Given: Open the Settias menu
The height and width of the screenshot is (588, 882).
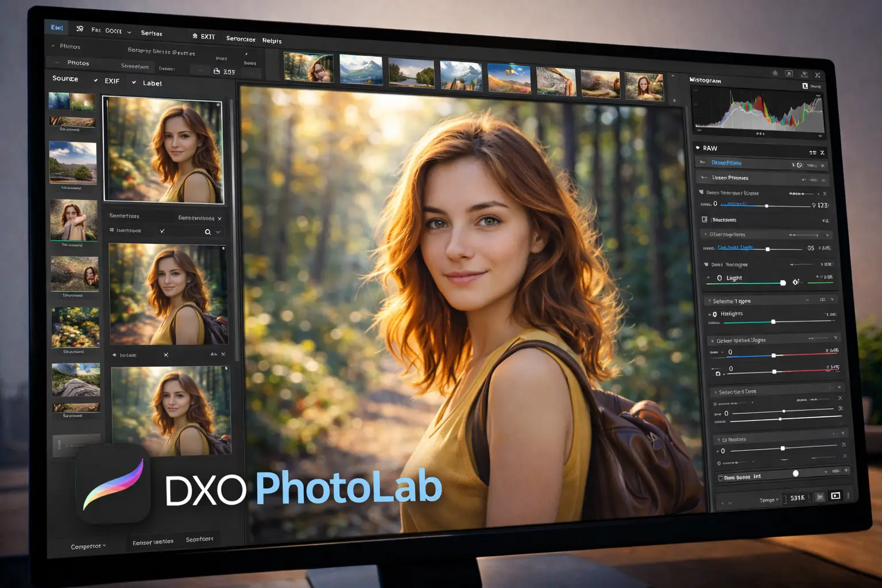Looking at the screenshot, I should point(152,33).
